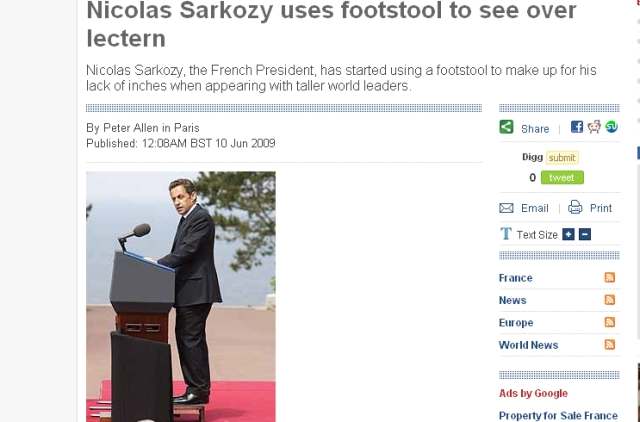Click the Property for Sale France ad
Image resolution: width=640 pixels, height=422 pixels.
tap(557, 415)
